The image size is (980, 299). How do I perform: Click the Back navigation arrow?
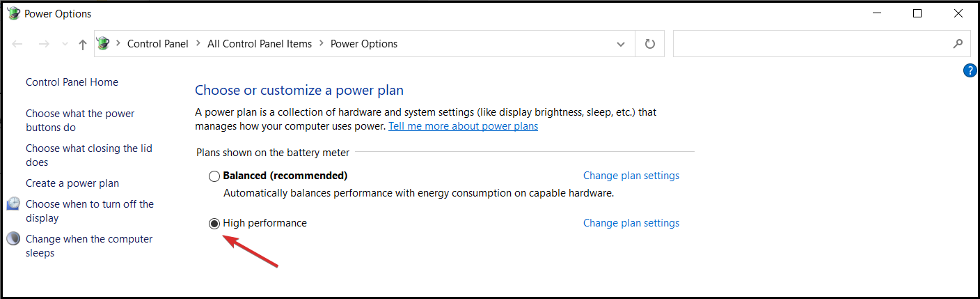click(18, 44)
